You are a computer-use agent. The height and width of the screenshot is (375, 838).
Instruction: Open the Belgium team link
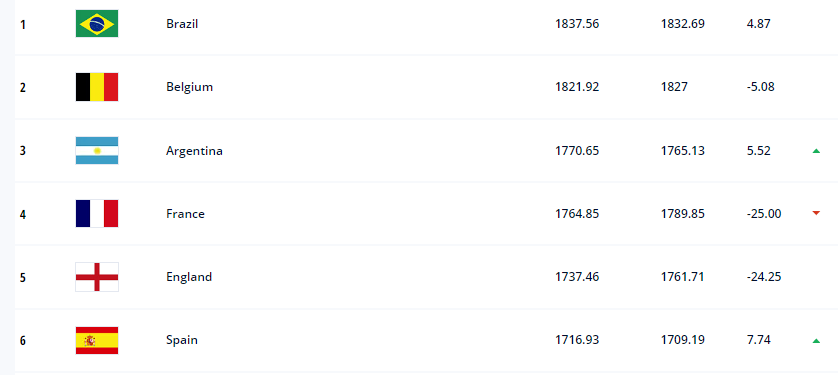click(189, 87)
